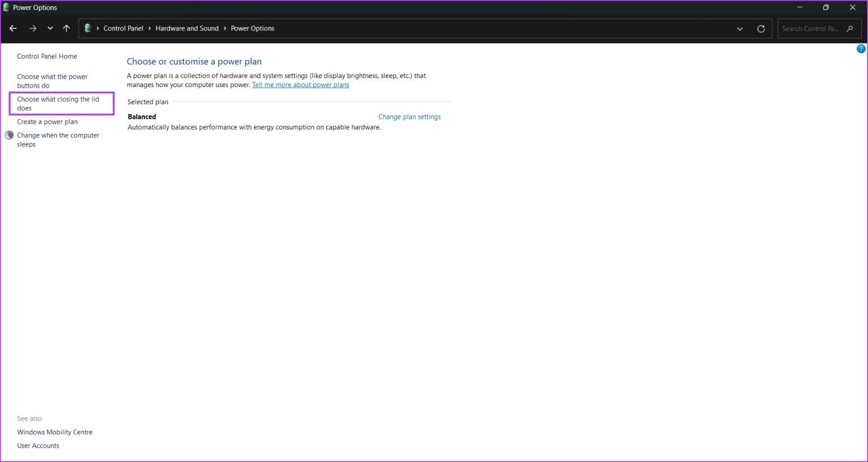Click the shield icon beside sleep link
868x462 pixels.
pos(9,135)
